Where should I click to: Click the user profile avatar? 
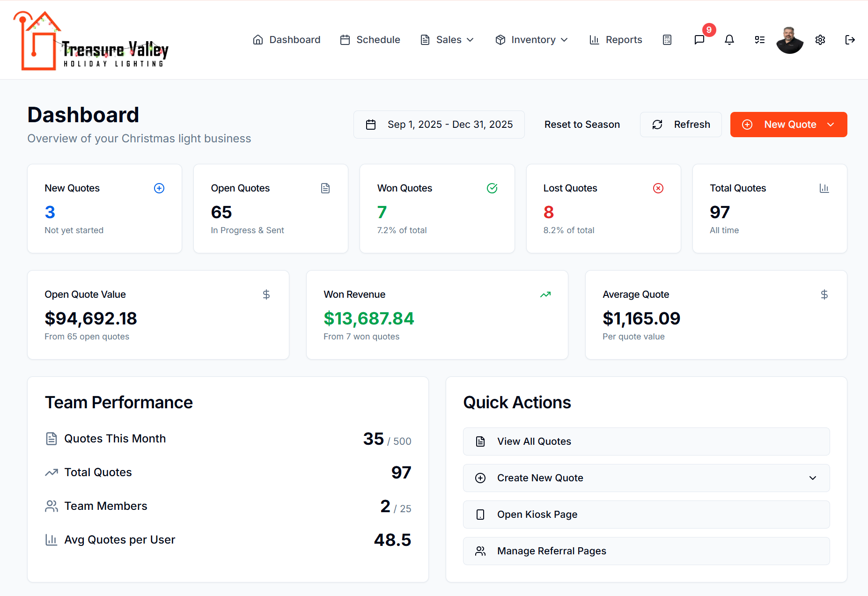(789, 40)
